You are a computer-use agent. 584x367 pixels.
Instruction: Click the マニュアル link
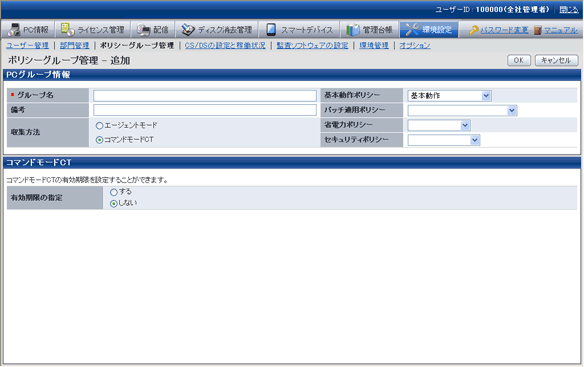click(561, 30)
